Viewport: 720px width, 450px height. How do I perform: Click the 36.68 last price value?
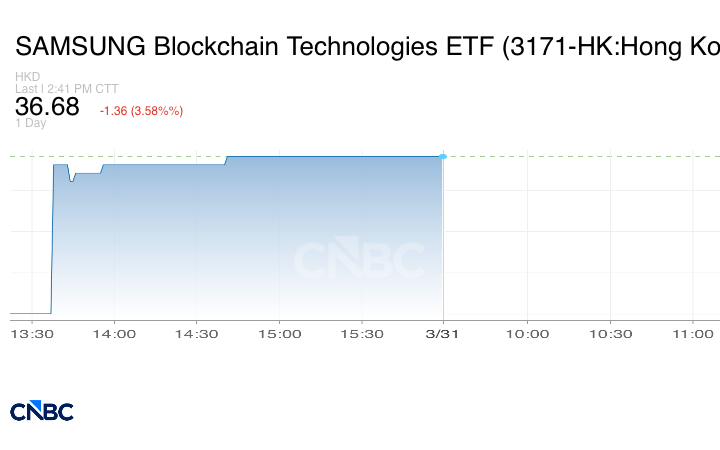pyautogui.click(x=47, y=107)
